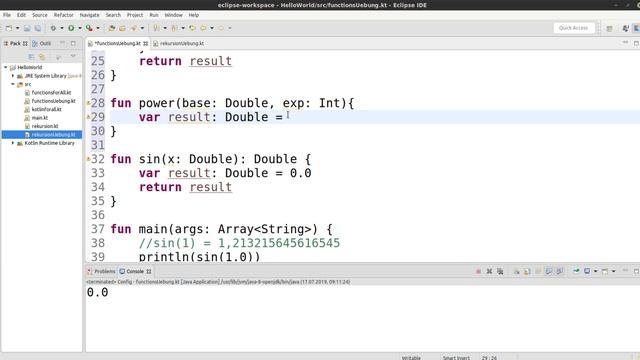
Task: Switch to the Package Explorer tab
Action: (15, 43)
